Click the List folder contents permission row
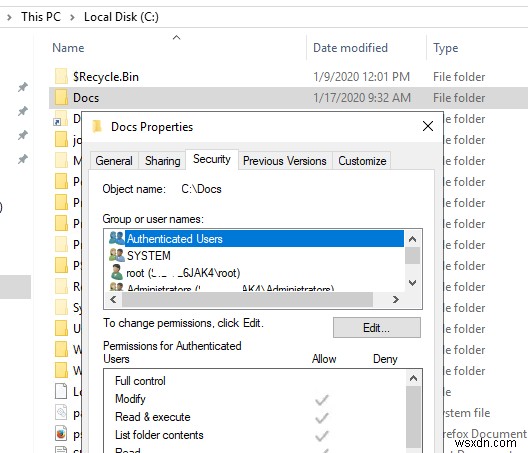The width and height of the screenshot is (528, 453). [x=254, y=435]
